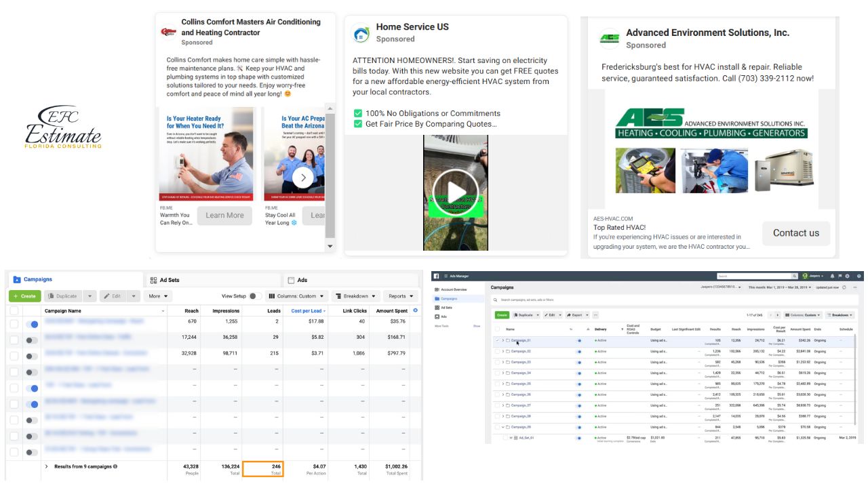This screenshot has height=488, width=868.
Task: Open the hamburger menu beside Ads Manager title
Action: pos(446,276)
